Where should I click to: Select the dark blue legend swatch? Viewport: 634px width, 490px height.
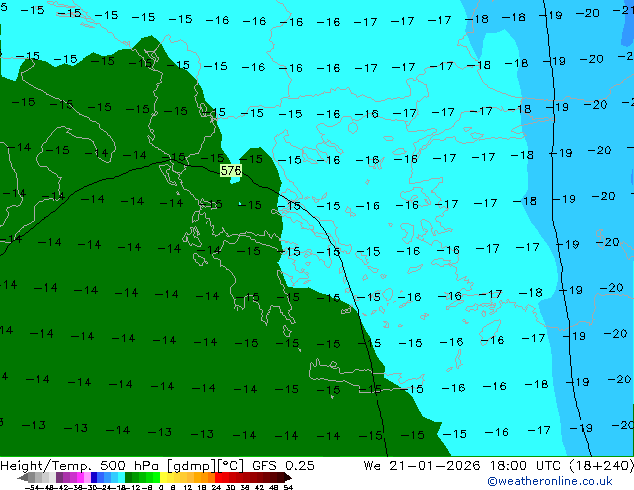94,477
